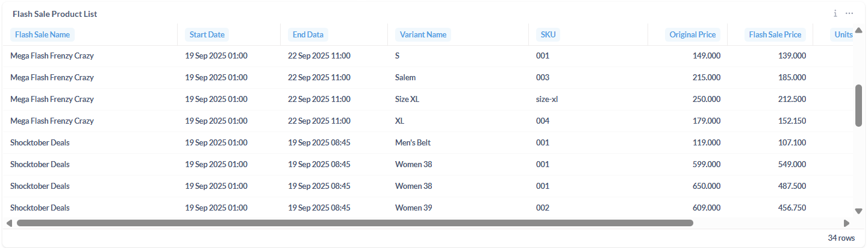868x248 pixels.
Task: Sort by Original Price column
Action: [693, 34]
